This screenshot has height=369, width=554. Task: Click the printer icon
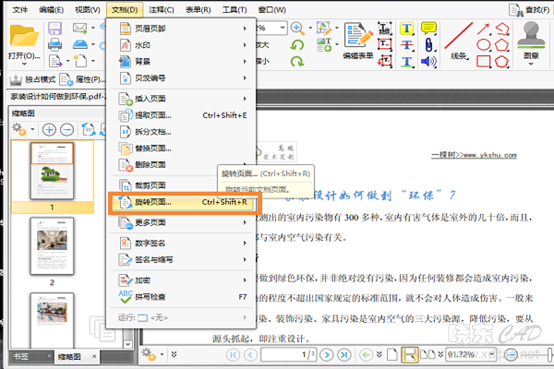pos(55,45)
